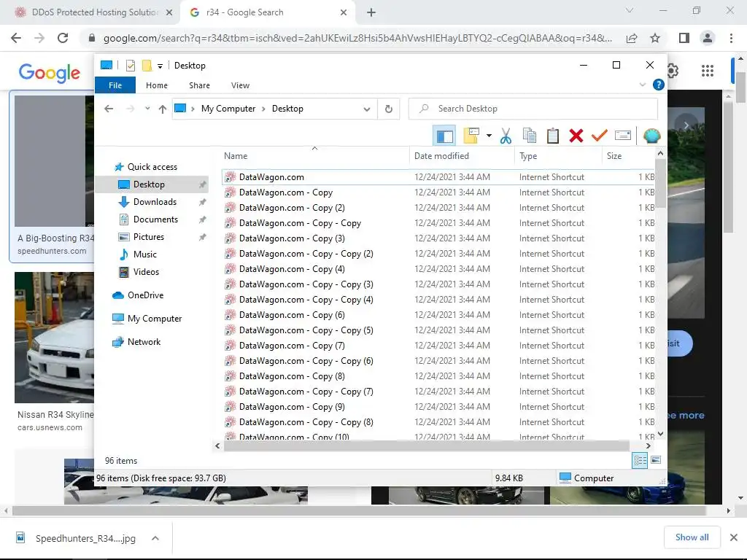This screenshot has height=560, width=747.
Task: Open Chrome three-dot menu
Action: [x=731, y=38]
